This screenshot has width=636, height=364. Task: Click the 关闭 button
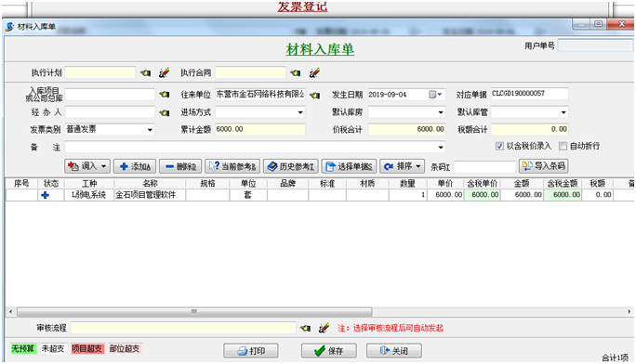pos(394,351)
